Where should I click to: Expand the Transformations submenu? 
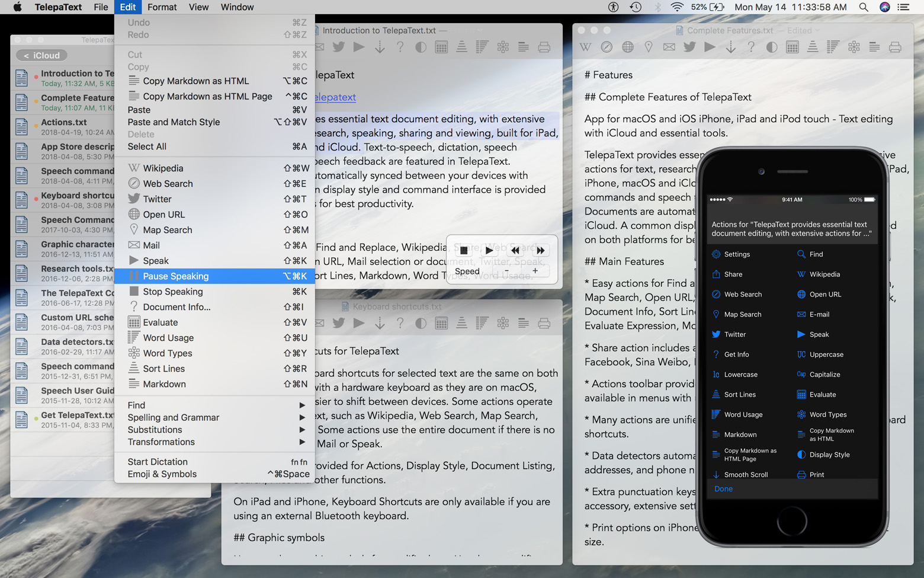click(214, 442)
